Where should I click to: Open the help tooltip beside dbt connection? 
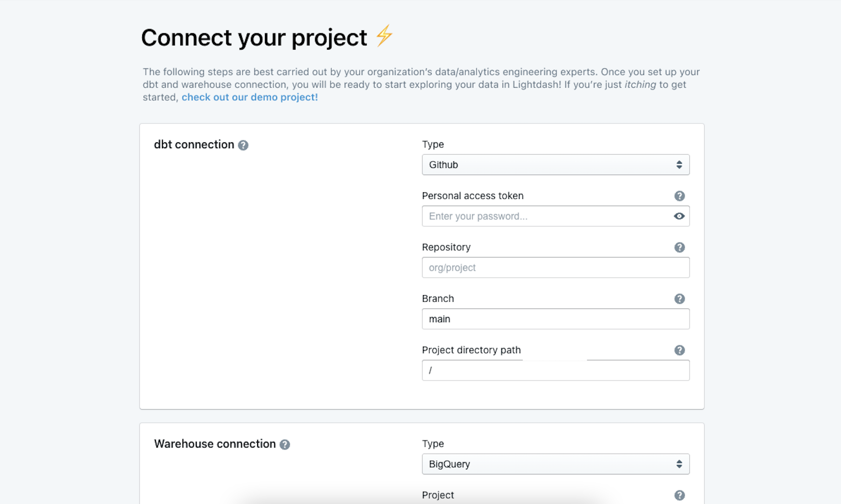(244, 145)
